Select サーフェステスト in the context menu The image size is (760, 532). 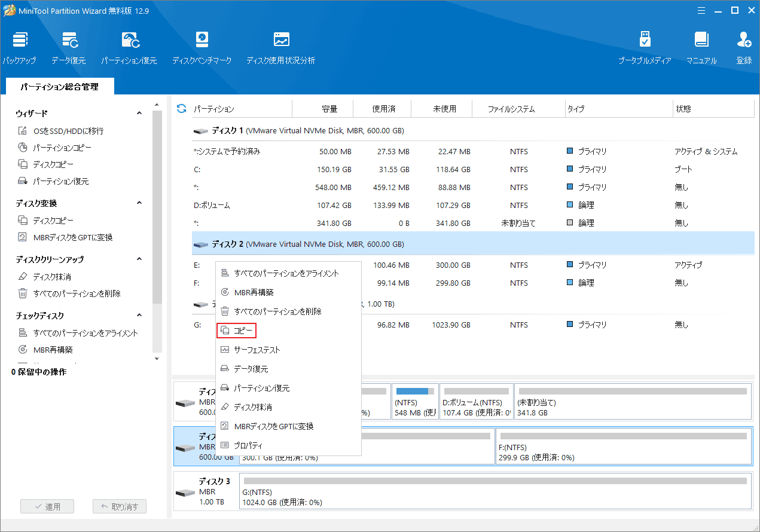pos(288,350)
